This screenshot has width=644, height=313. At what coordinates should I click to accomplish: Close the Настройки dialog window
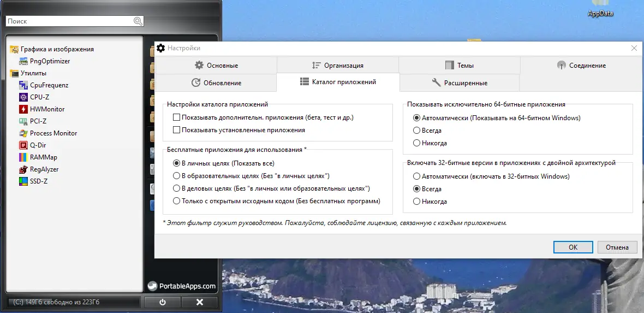click(x=634, y=48)
